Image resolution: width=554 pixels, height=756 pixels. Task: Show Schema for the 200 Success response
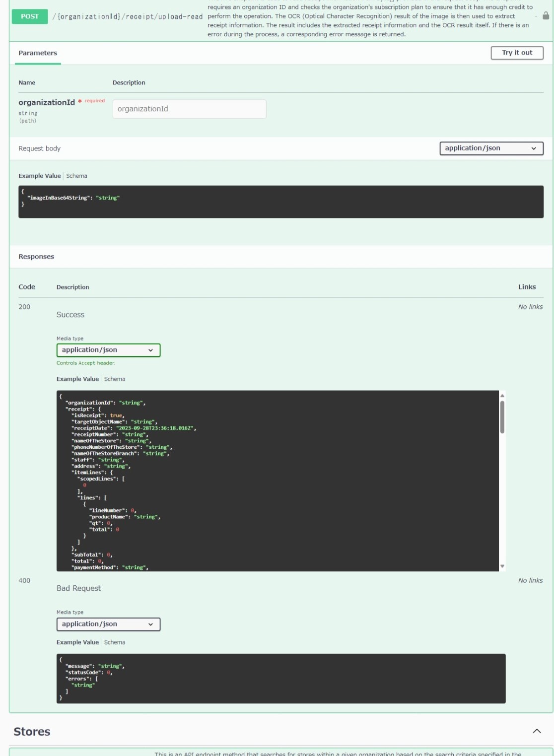pos(115,379)
